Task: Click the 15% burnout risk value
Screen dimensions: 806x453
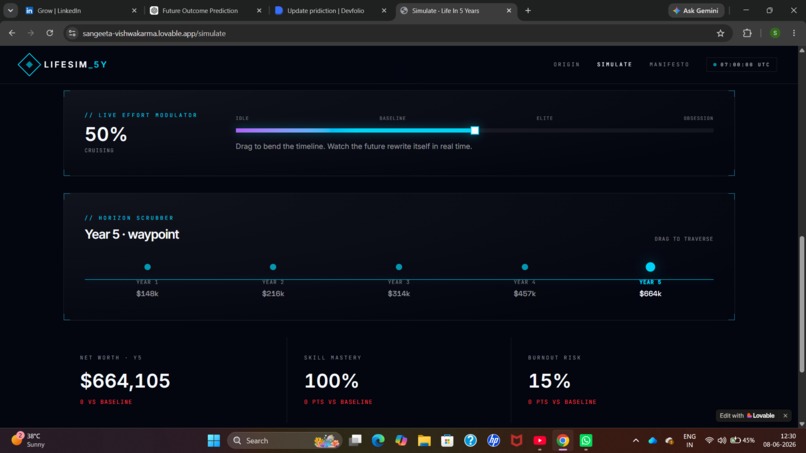Action: (x=549, y=381)
